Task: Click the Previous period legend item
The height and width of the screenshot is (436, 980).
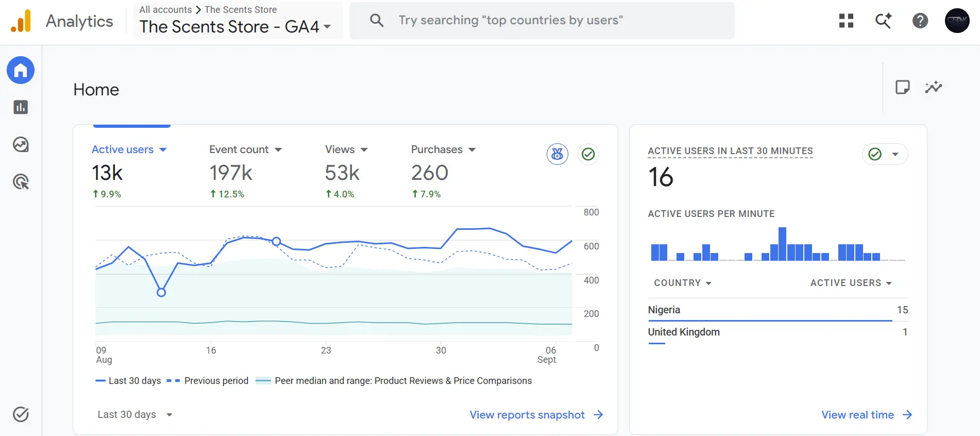Action: (x=208, y=381)
